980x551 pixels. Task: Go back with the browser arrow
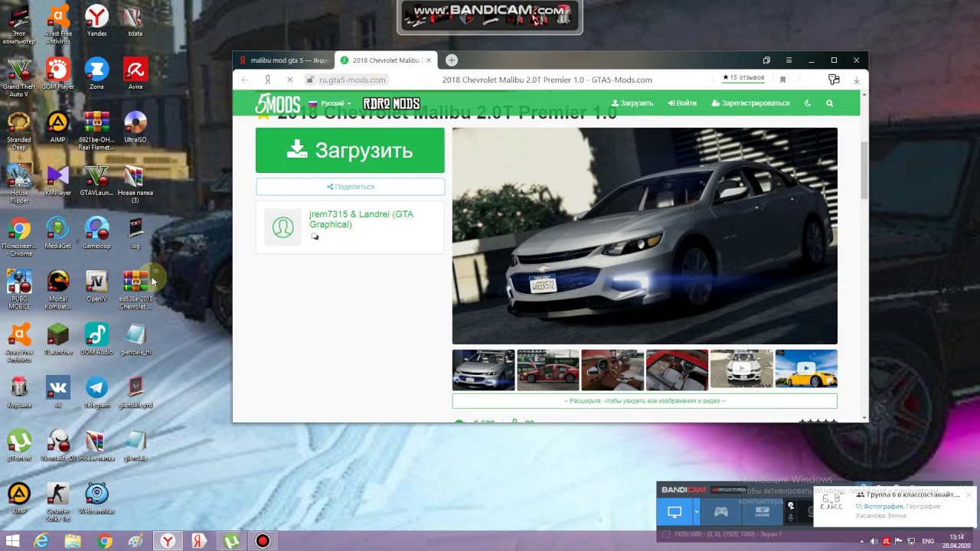[244, 80]
